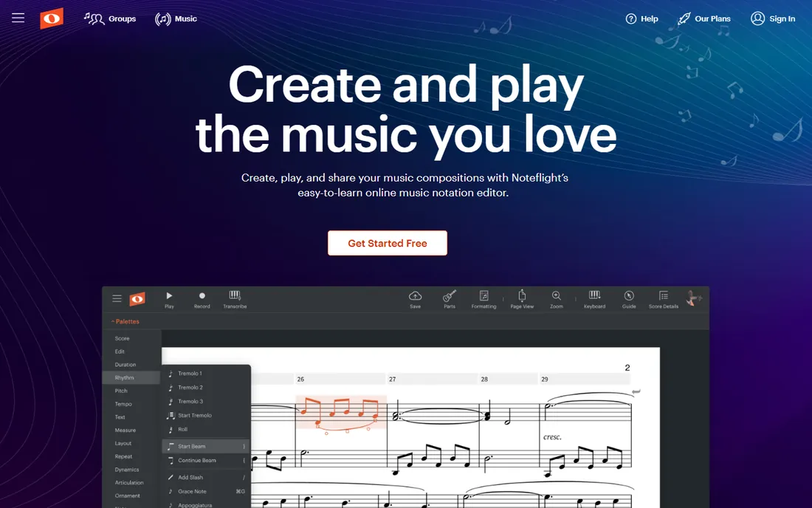Click the Help question mark icon
This screenshot has height=508, width=812.
tap(630, 18)
